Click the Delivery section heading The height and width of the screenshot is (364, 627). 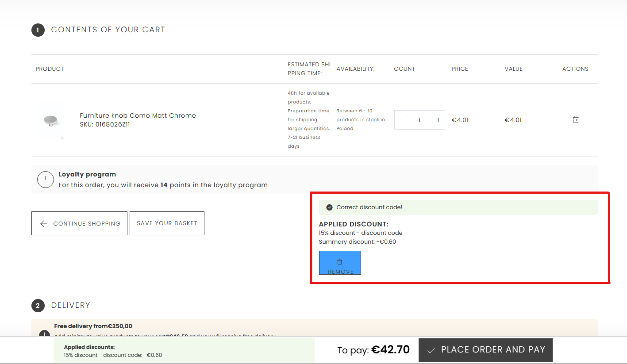[x=70, y=305]
